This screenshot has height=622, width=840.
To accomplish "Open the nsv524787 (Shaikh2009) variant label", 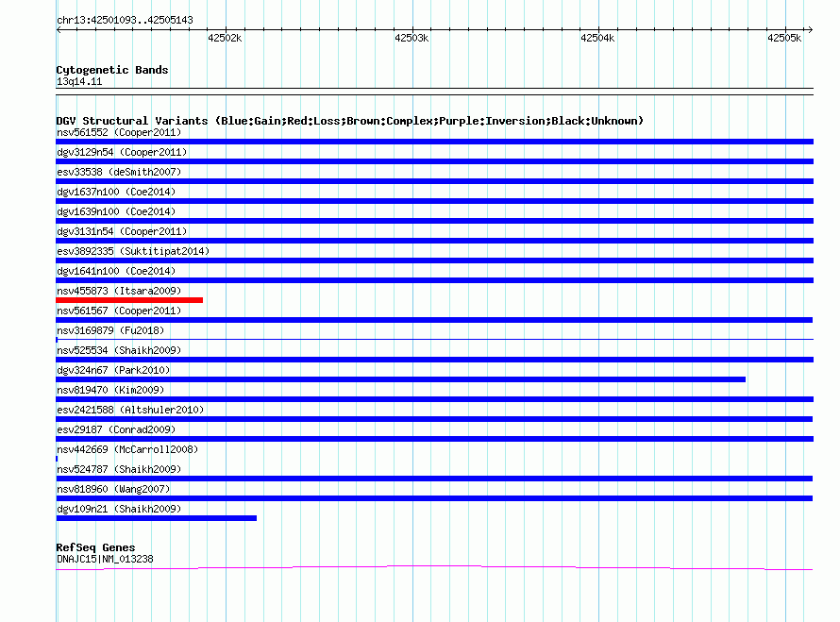I will 119,469.
